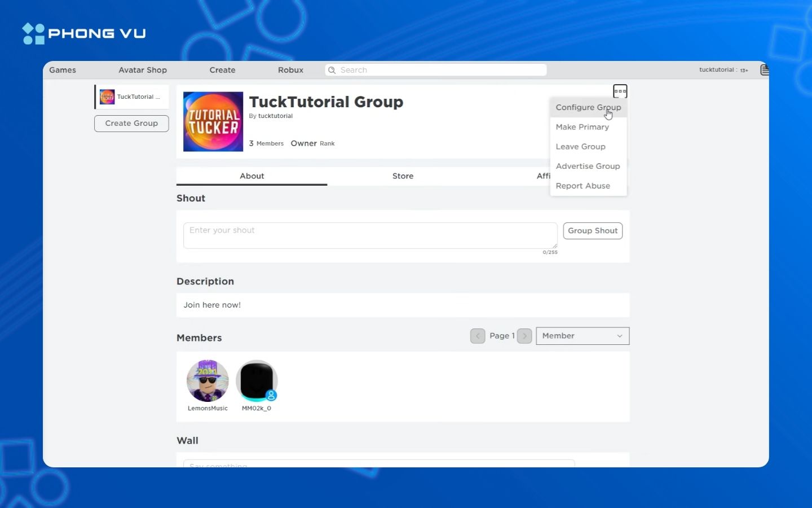Go to next members page arrow

pyautogui.click(x=524, y=336)
